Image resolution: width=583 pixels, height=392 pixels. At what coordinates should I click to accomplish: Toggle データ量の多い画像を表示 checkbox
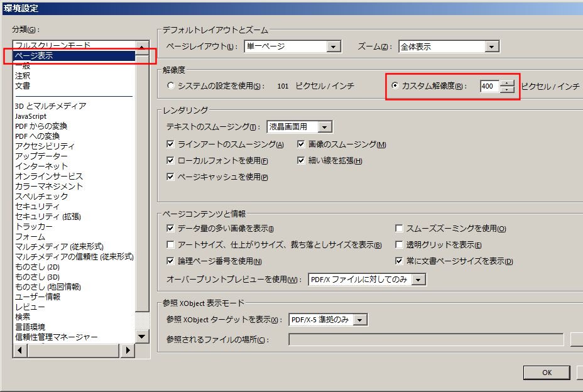point(170,229)
